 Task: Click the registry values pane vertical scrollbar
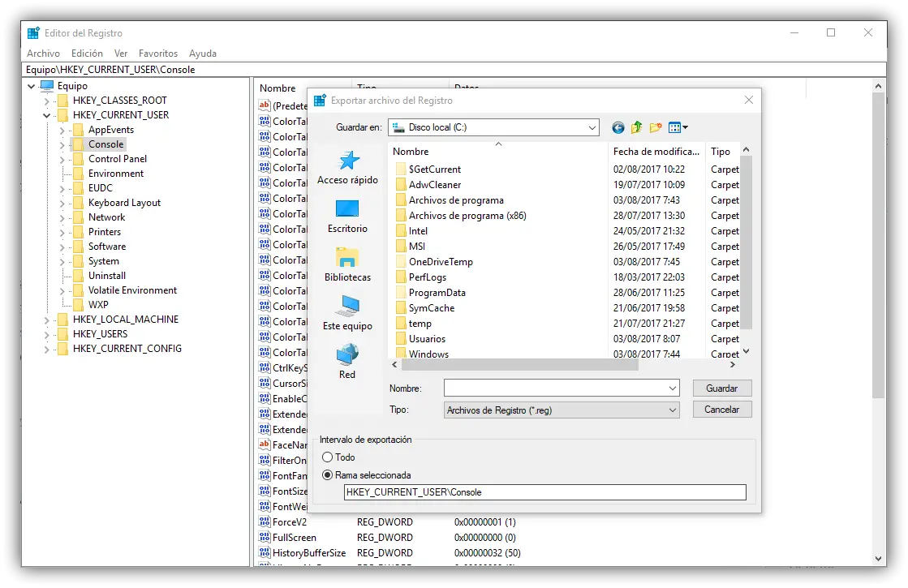click(x=879, y=245)
